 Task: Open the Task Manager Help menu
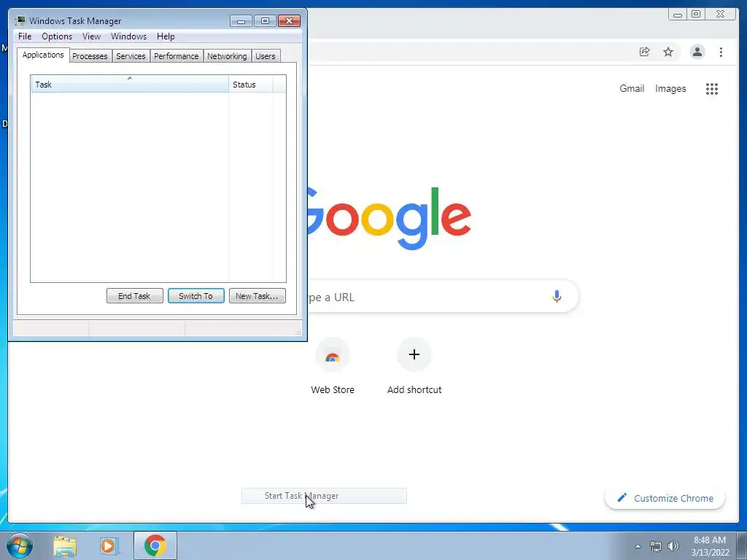tap(166, 36)
